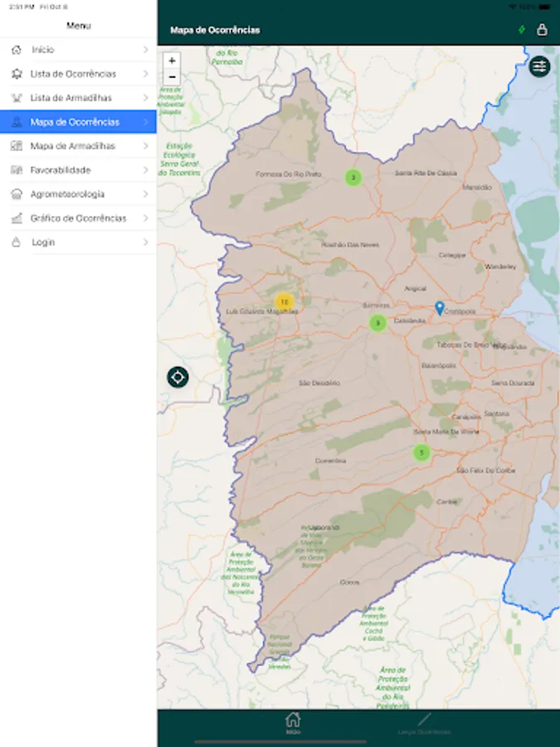Click chevron on Mapa de Ocorrências row
This screenshot has height=747, width=560.
click(x=146, y=122)
